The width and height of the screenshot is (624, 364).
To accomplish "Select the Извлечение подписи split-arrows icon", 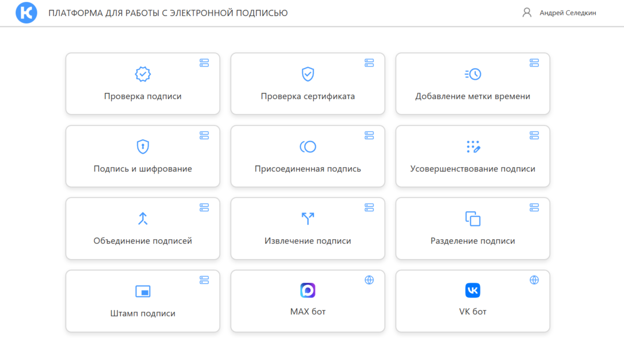I will [308, 218].
